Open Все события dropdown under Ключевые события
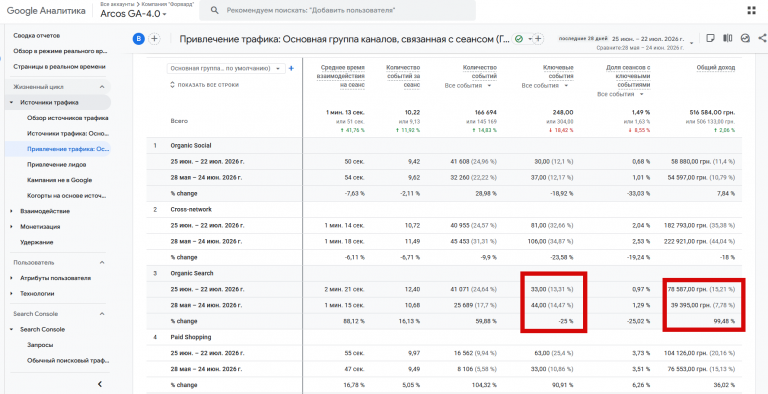This screenshot has width=768, height=394. [545, 86]
